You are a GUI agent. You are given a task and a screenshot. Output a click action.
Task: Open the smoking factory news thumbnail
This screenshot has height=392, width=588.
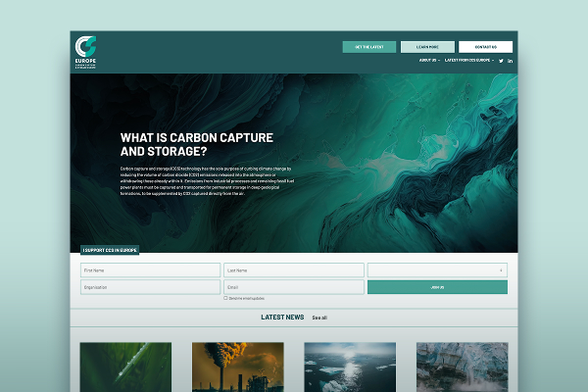(238, 367)
